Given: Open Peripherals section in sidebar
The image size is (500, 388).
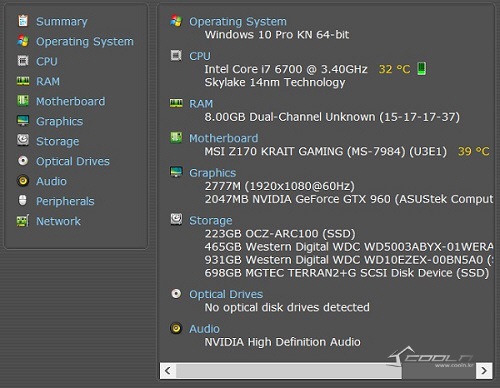Looking at the screenshot, I should tap(65, 201).
